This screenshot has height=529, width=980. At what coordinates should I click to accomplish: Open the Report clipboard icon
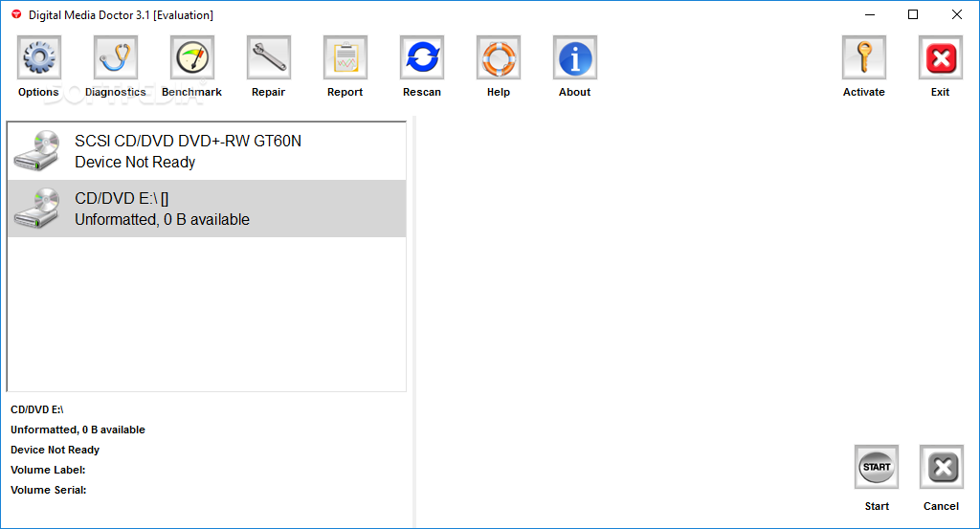tap(345, 57)
